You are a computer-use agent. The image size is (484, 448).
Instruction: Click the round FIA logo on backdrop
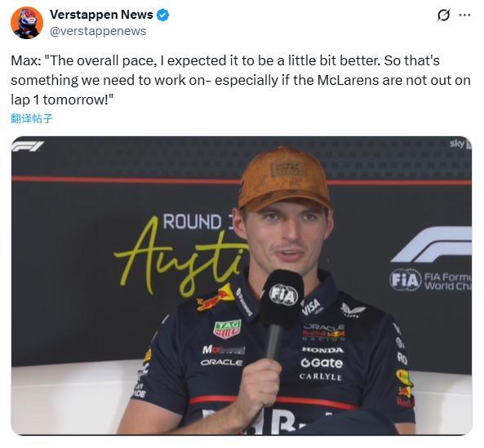406,280
